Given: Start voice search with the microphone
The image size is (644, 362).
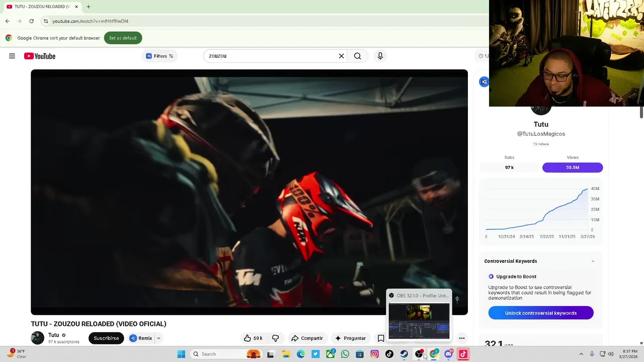Looking at the screenshot, I should pyautogui.click(x=380, y=56).
